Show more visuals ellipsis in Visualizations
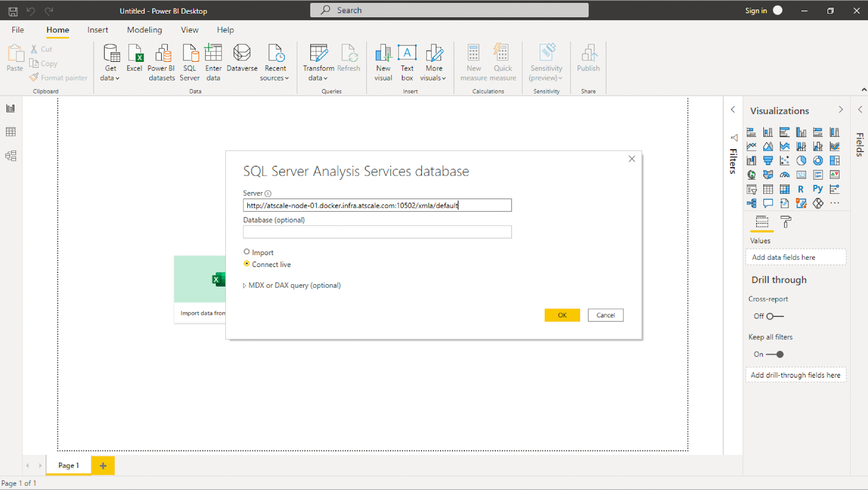Image resolution: width=868 pixels, height=490 pixels. point(834,203)
